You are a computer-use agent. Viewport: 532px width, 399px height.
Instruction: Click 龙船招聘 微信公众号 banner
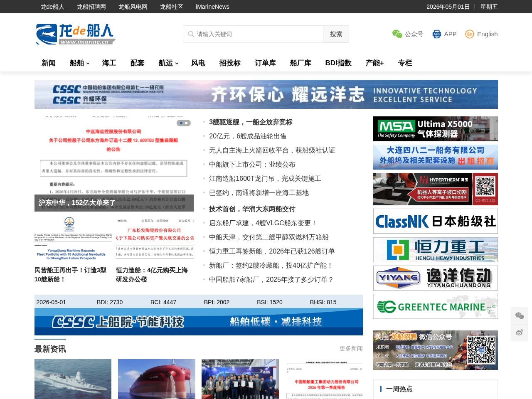pyautogui.click(x=436, y=350)
